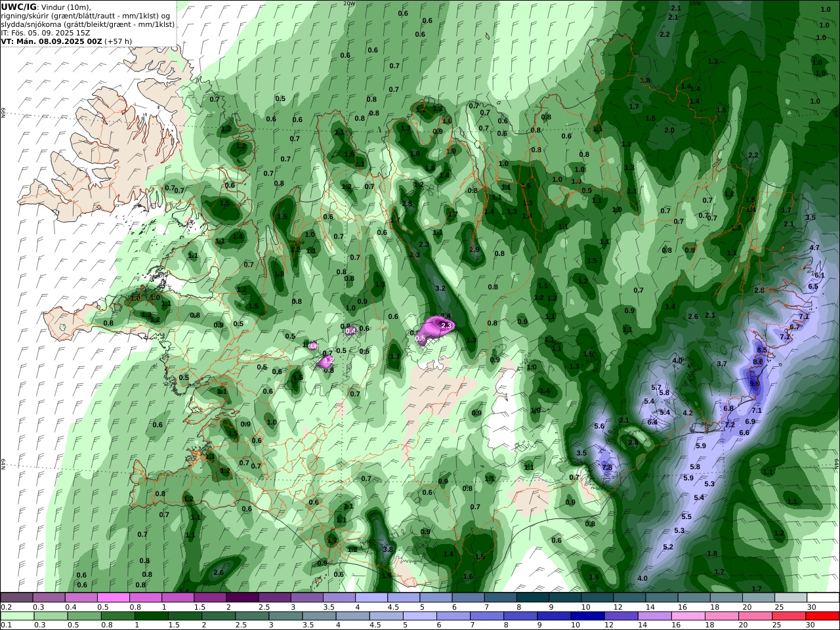
Task: Click the 6.7 precipitation value on the map
Action: 795,327
